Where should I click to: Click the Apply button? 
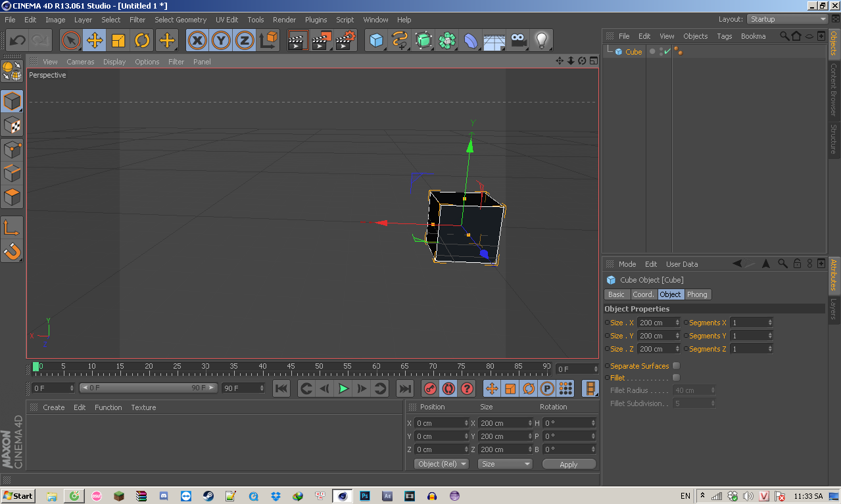pyautogui.click(x=568, y=464)
